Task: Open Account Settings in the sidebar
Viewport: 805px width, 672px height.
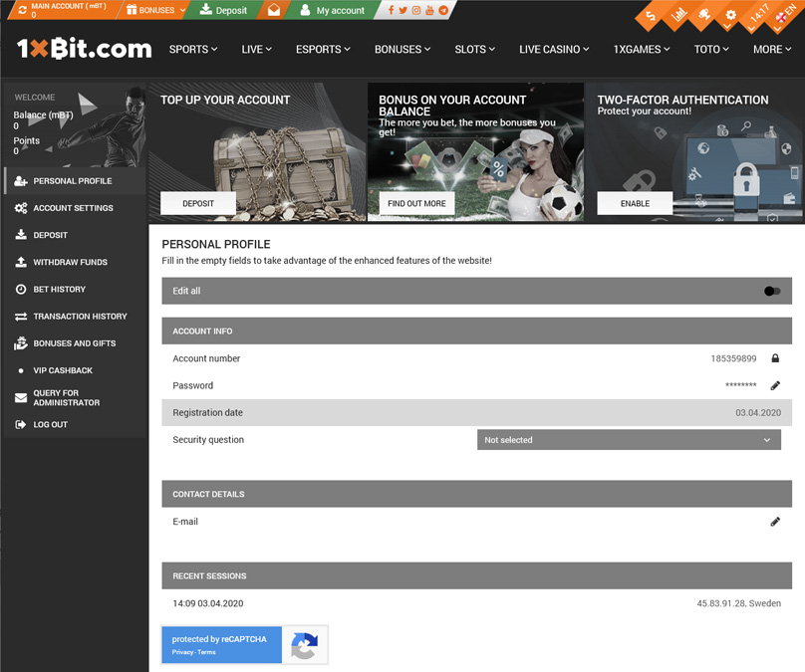Action: point(75,208)
